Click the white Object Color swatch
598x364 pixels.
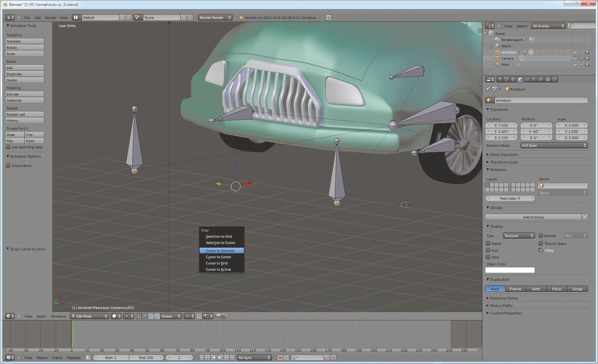(510, 270)
